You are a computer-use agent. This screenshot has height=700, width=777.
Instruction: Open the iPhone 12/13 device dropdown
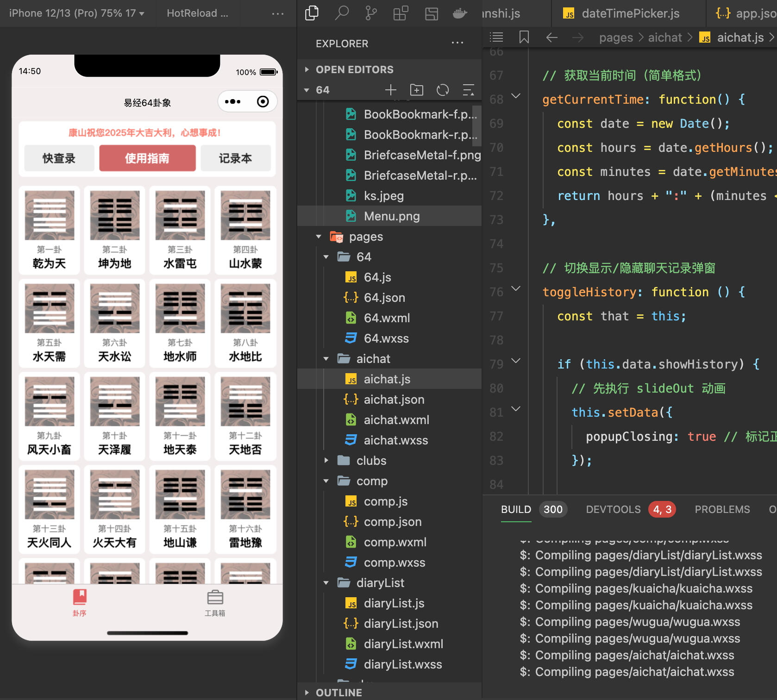click(x=77, y=13)
